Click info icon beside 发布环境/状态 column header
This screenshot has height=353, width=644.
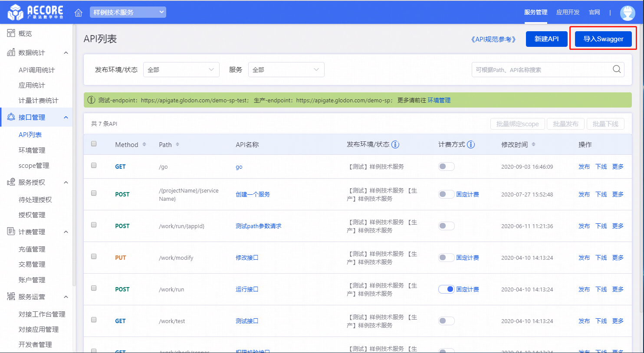[395, 144]
